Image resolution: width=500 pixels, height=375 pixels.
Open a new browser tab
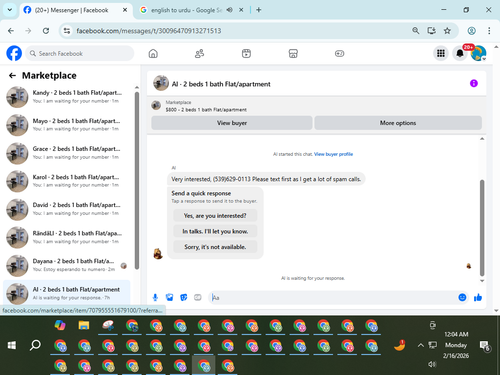258,10
